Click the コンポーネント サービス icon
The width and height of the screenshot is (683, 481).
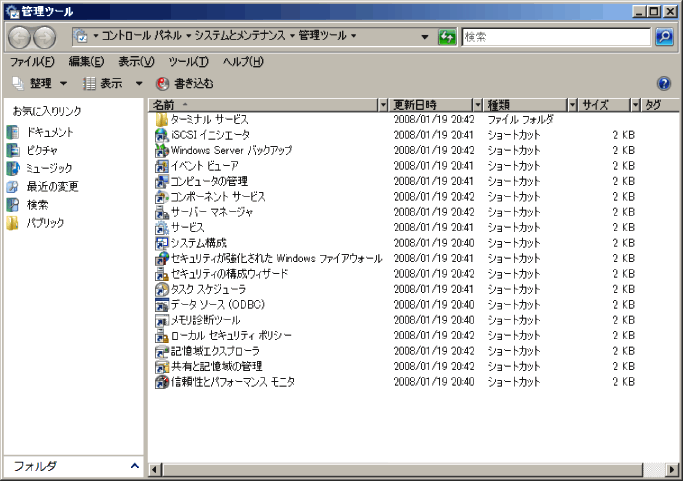click(x=162, y=197)
